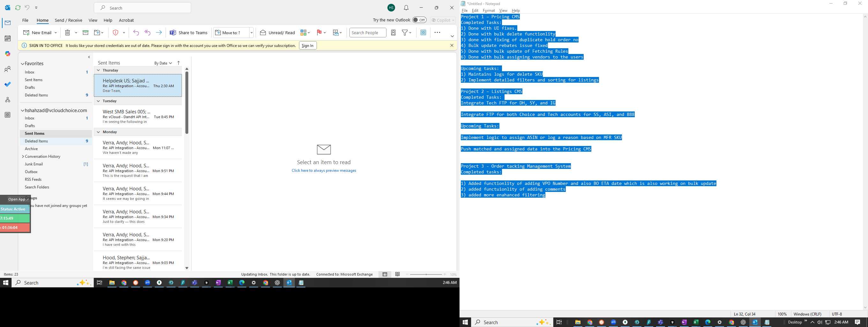Open the More Apps grid icon in left sidebar

coord(7,115)
